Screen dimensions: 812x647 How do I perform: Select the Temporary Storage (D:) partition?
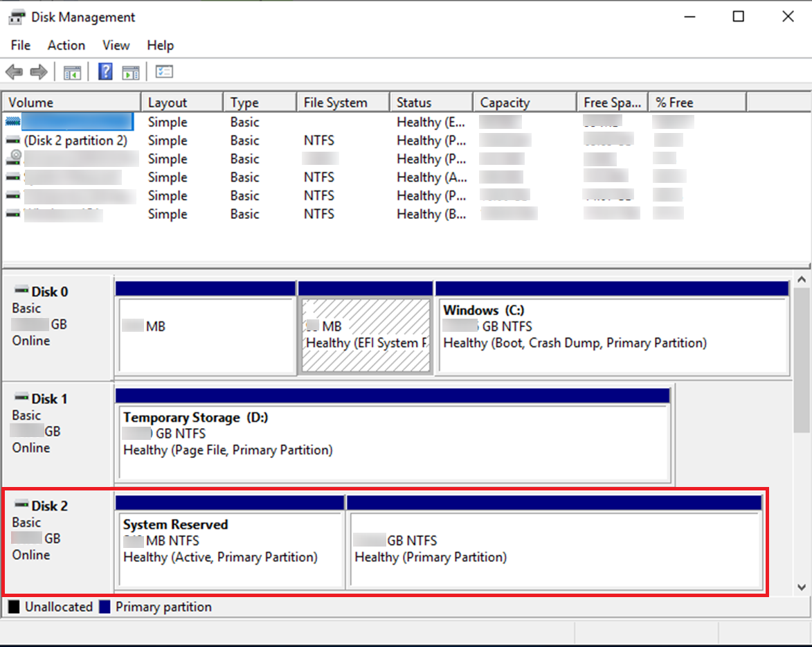click(x=393, y=442)
